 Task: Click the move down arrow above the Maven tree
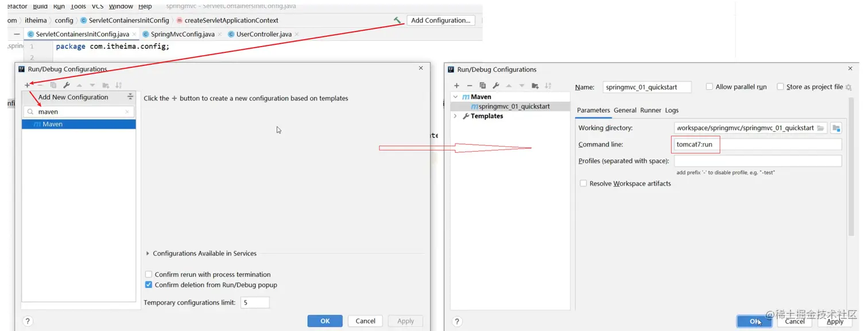(x=522, y=86)
